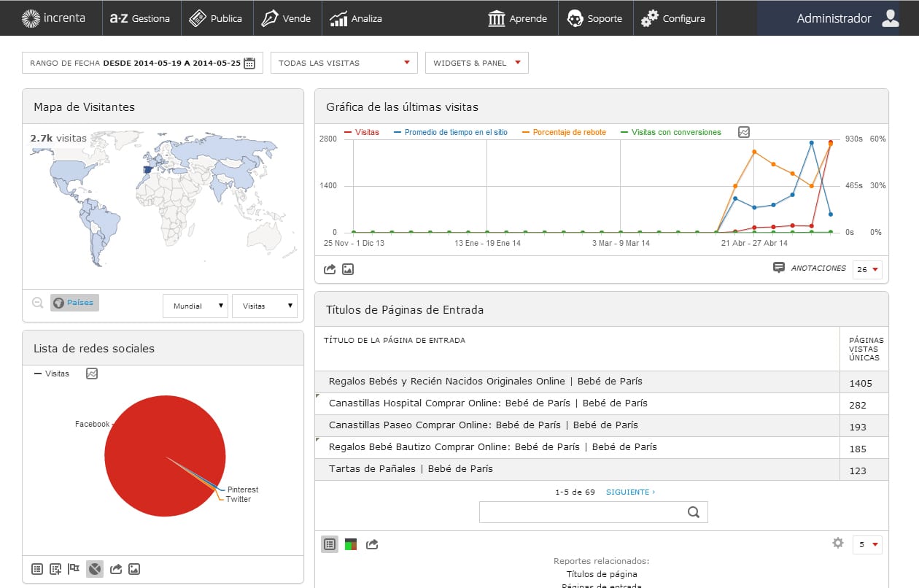Click the entry pages table search field
The height and width of the screenshot is (588, 919).
pos(594,512)
